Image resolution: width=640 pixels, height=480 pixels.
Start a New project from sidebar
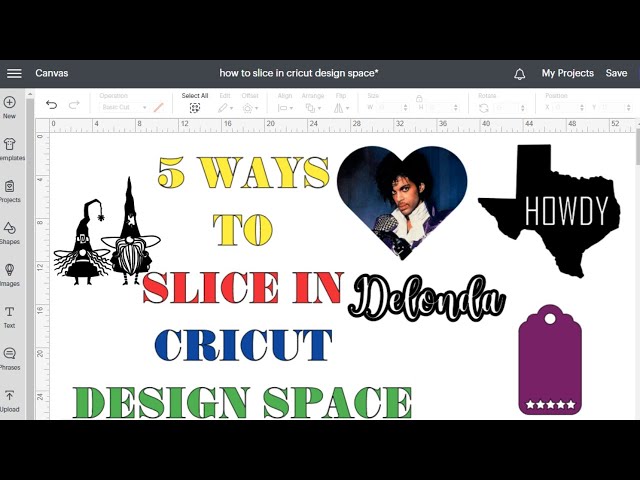coord(9,107)
